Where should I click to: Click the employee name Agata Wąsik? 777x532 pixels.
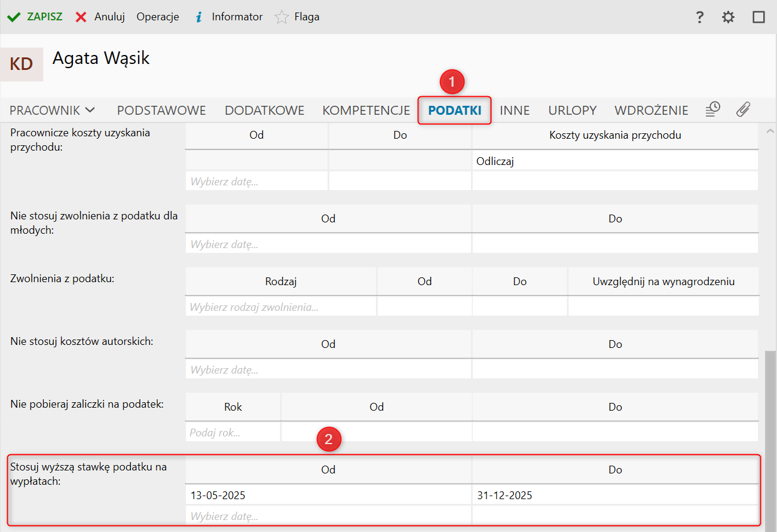click(x=101, y=58)
